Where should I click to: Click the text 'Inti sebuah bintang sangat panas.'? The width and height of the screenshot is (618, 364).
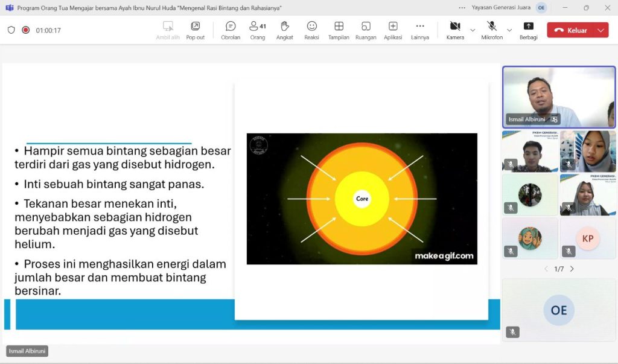114,184
